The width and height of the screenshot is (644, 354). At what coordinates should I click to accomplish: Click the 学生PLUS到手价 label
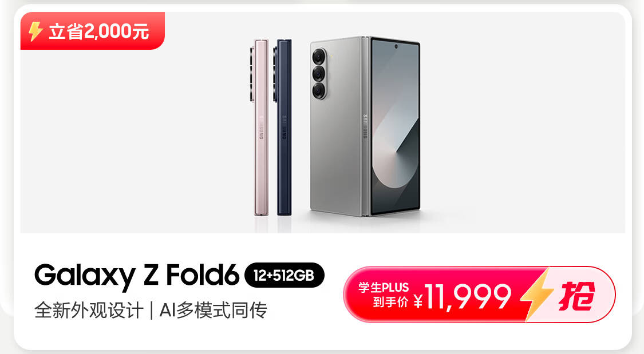(384, 295)
